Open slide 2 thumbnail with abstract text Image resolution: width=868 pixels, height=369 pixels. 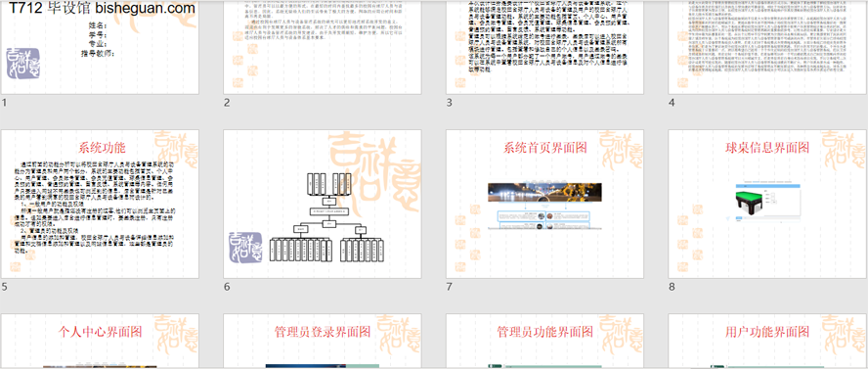tap(323, 47)
